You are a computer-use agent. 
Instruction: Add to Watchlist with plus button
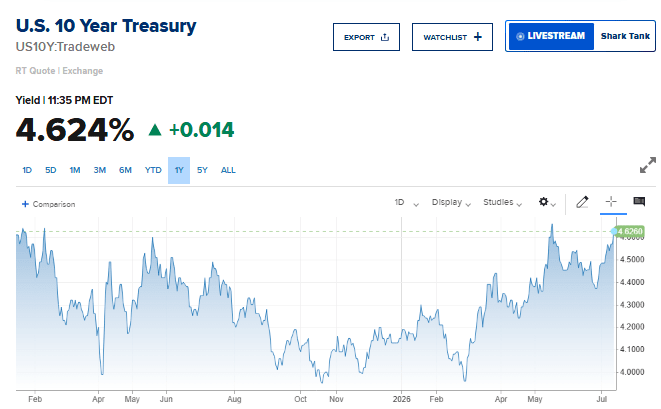pos(452,37)
